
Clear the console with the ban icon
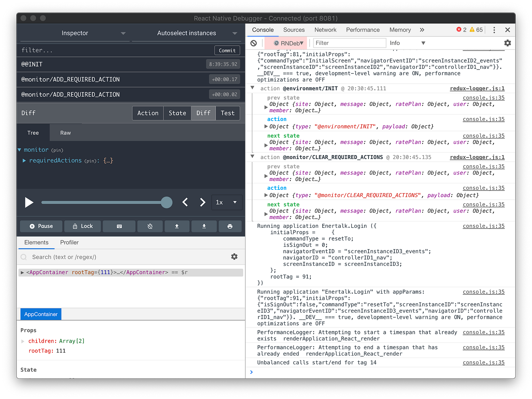pos(254,43)
